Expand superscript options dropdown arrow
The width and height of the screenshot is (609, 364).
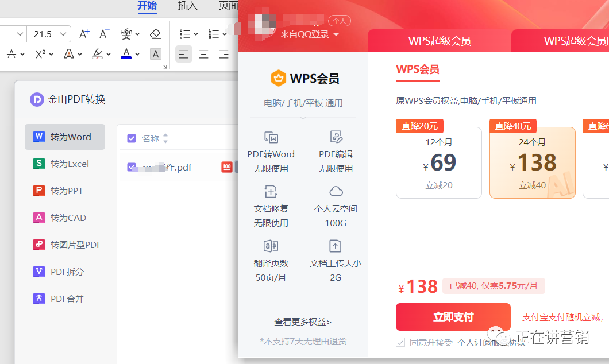51,55
